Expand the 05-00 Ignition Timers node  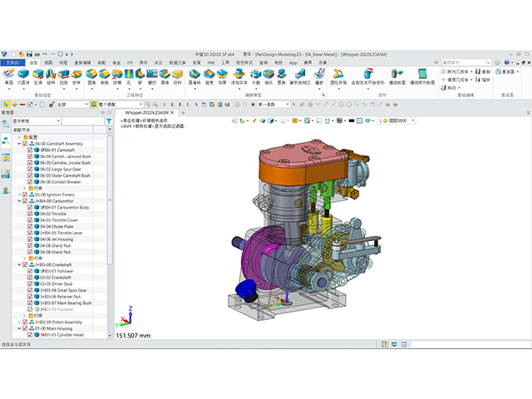[18, 195]
